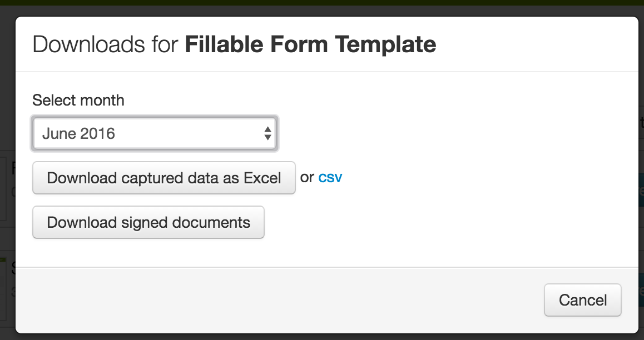The image size is (644, 340).
Task: Download captured data via csv link
Action: pos(330,178)
